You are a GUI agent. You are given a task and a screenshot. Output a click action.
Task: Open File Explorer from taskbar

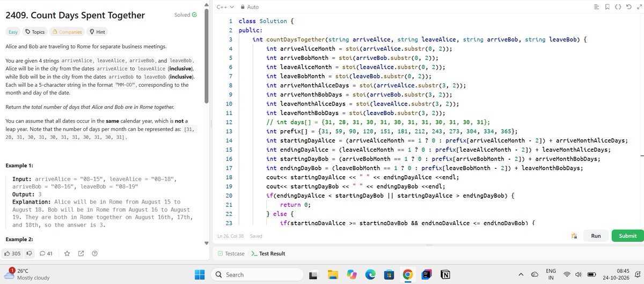(333, 274)
